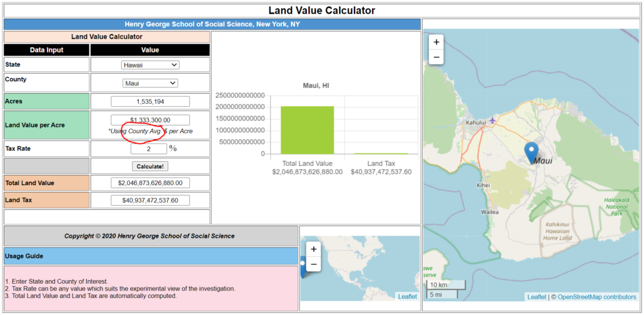Click the Kahului airport plane icon
This screenshot has width=644, height=315.
coord(493,119)
